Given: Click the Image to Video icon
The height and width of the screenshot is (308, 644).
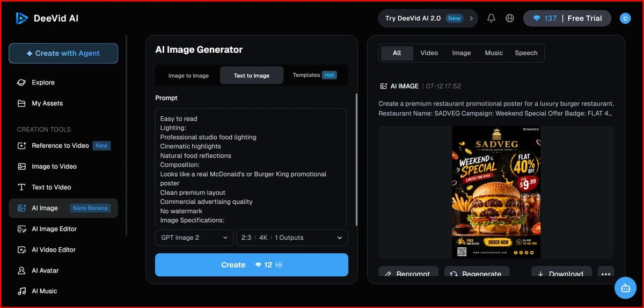Looking at the screenshot, I should (x=21, y=167).
